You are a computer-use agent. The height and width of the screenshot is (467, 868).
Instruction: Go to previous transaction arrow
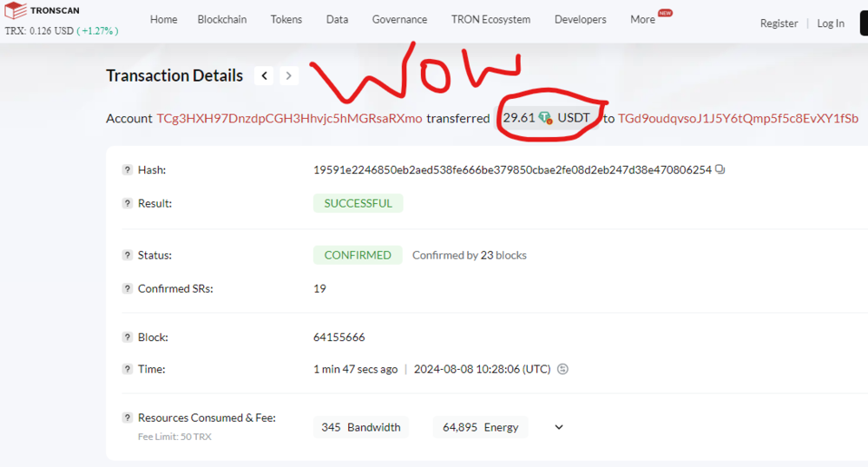(265, 76)
